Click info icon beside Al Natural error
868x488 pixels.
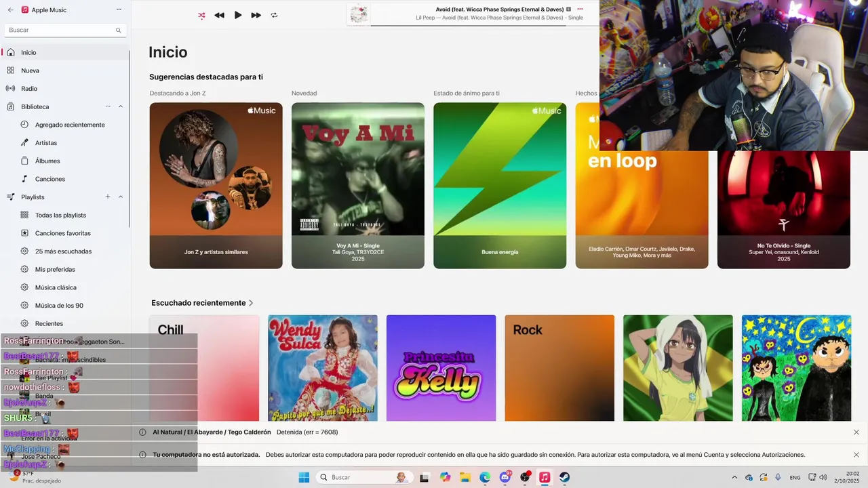click(x=142, y=432)
